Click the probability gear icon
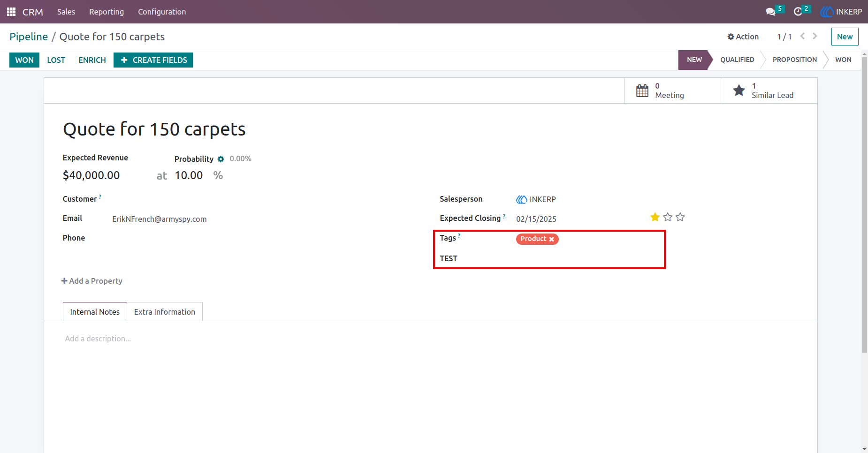Screen dimensions: 868x453 click(221, 159)
